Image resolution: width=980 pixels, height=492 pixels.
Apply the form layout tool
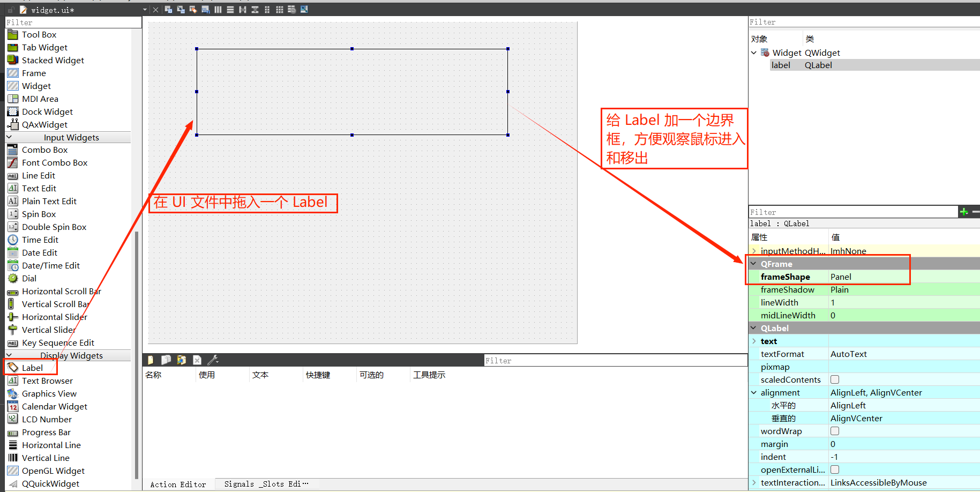(x=267, y=10)
